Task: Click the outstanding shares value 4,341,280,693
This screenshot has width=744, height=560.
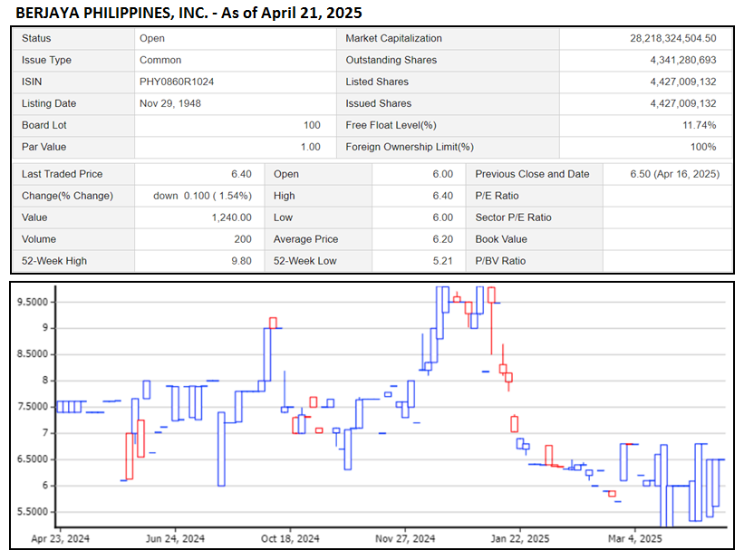Action: pos(683,61)
